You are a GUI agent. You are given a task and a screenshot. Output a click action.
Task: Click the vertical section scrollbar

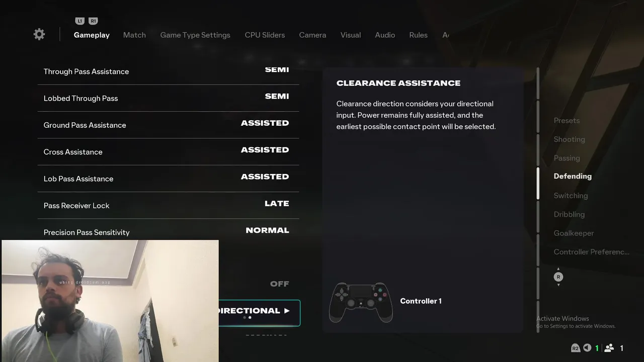(538, 184)
